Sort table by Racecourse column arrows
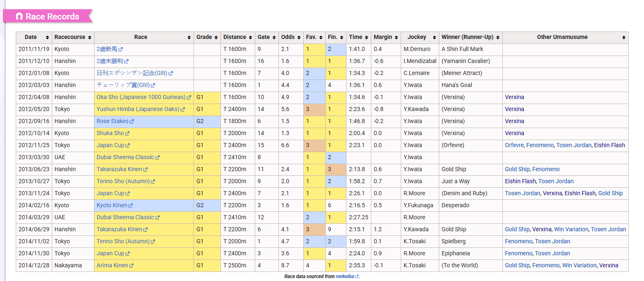The height and width of the screenshot is (281, 644). 90,37
